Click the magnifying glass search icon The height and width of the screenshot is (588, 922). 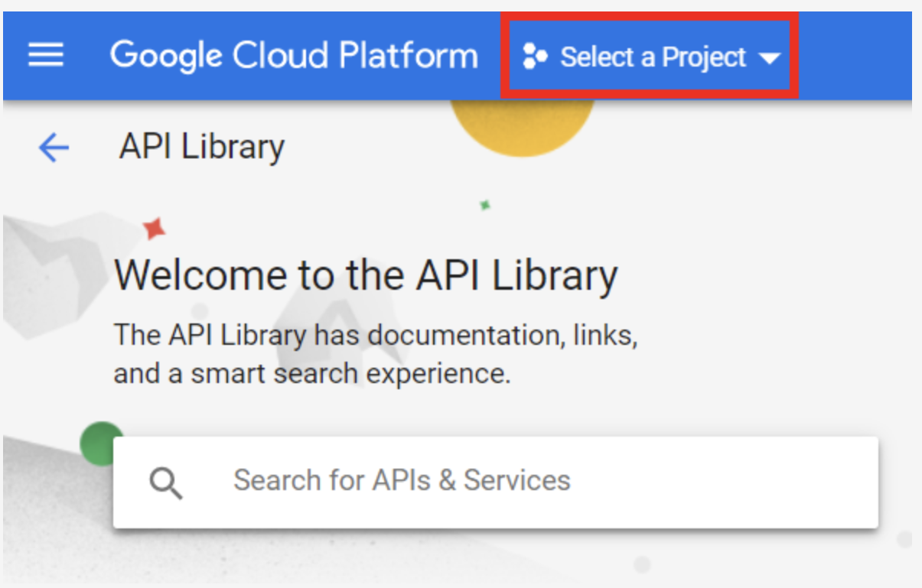click(x=165, y=483)
